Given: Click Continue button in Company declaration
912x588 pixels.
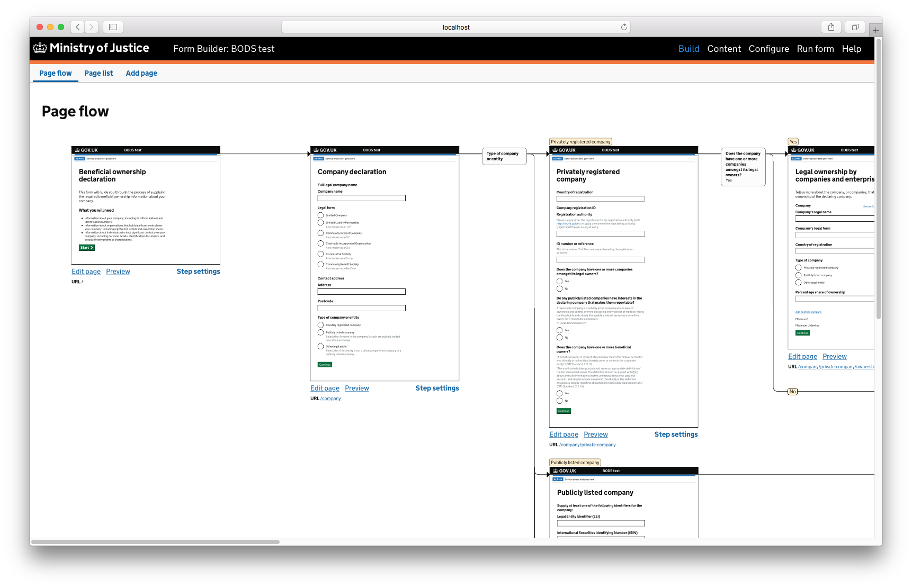Looking at the screenshot, I should [325, 365].
